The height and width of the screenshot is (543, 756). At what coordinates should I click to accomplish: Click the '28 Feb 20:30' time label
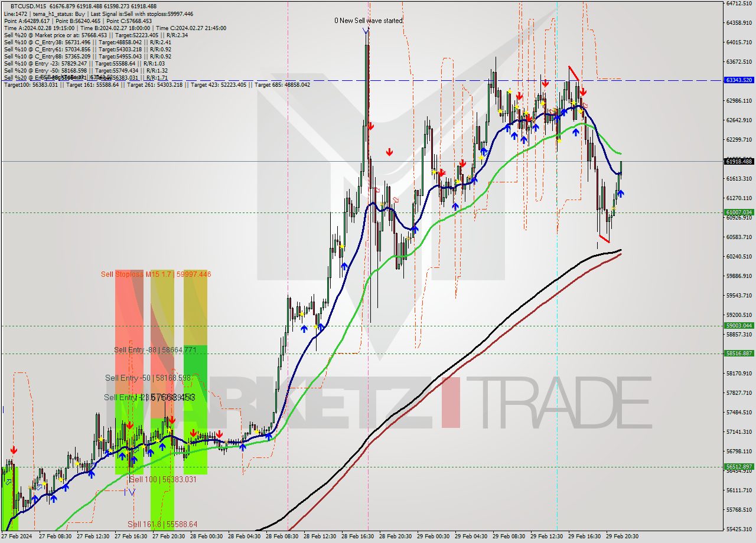click(x=395, y=537)
